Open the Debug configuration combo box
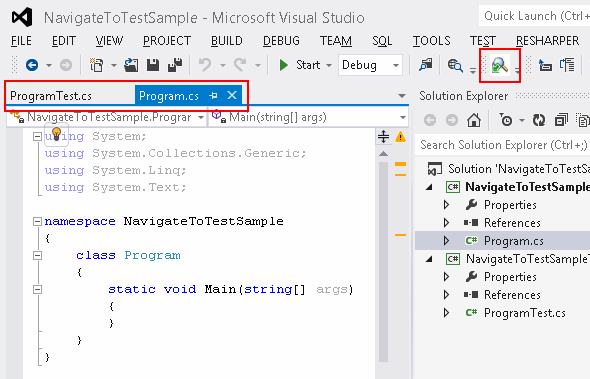The height and width of the screenshot is (379, 590). [x=370, y=65]
